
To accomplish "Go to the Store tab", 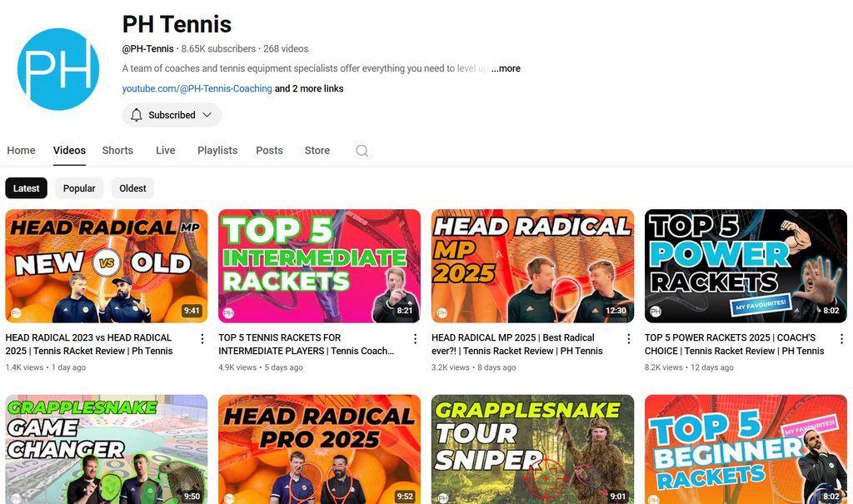I will click(317, 150).
